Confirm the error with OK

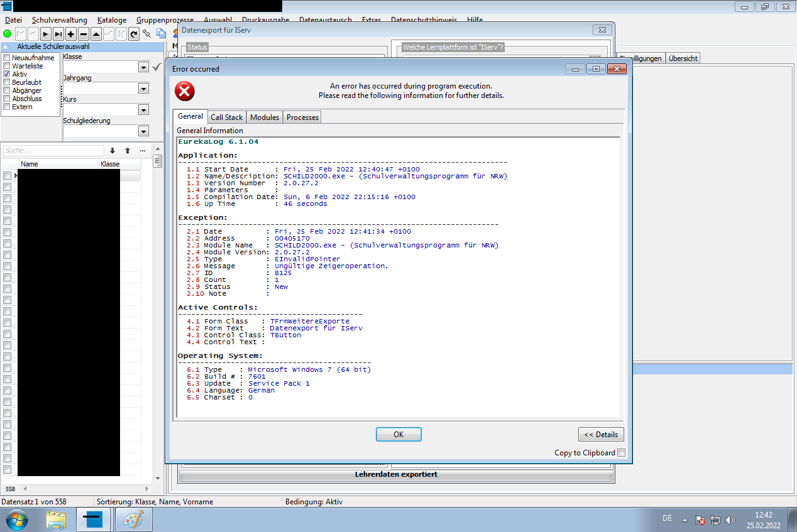[398, 434]
